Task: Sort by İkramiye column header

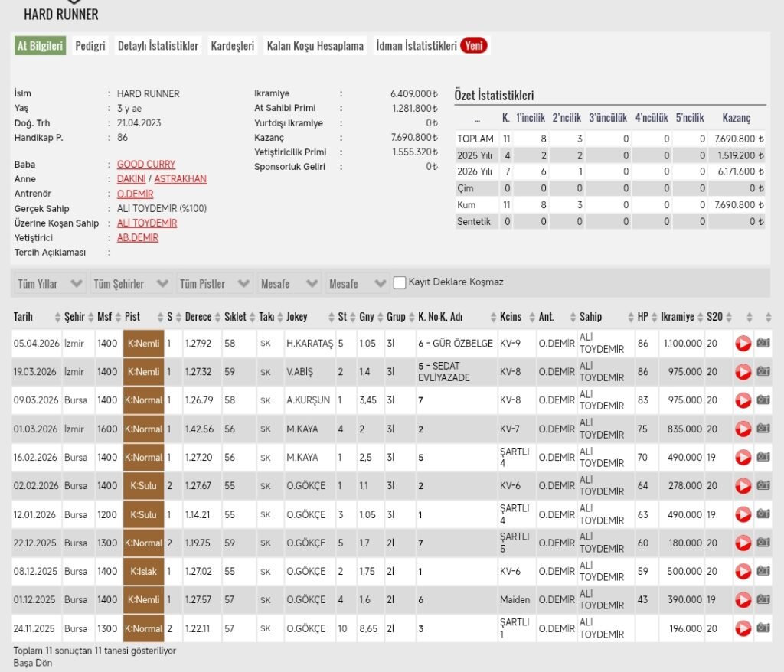Action: [678, 317]
